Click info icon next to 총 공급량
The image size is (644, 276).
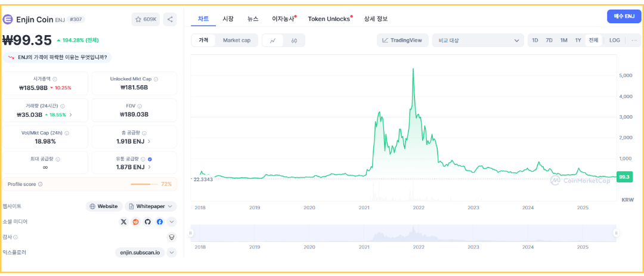[x=144, y=133]
